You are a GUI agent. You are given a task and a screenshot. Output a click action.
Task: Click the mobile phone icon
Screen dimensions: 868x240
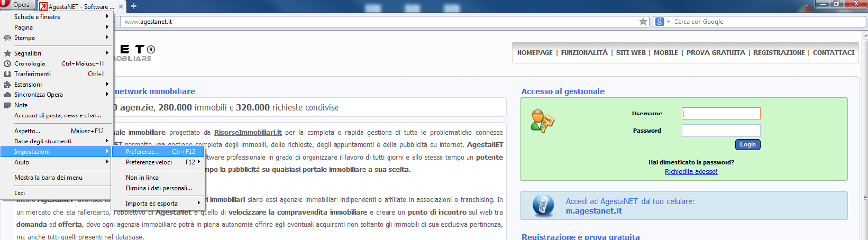coord(543,205)
